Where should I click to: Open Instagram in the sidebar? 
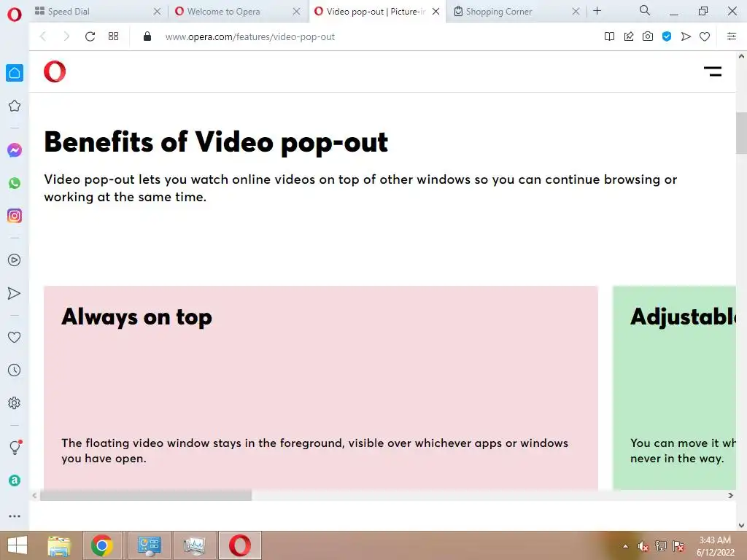15,216
